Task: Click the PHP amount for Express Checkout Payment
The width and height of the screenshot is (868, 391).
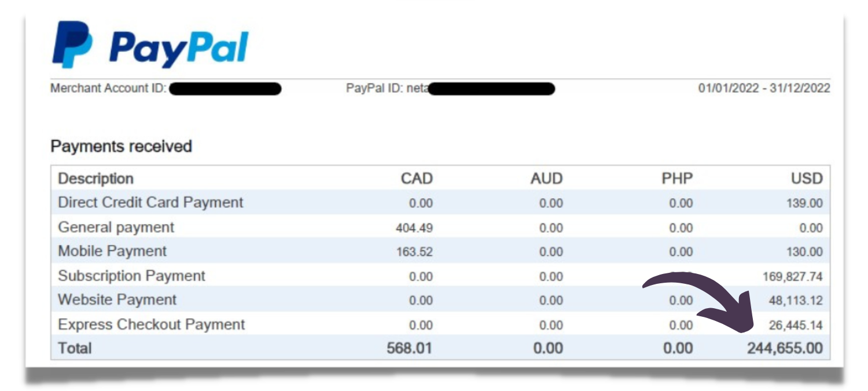Action: [x=682, y=326]
